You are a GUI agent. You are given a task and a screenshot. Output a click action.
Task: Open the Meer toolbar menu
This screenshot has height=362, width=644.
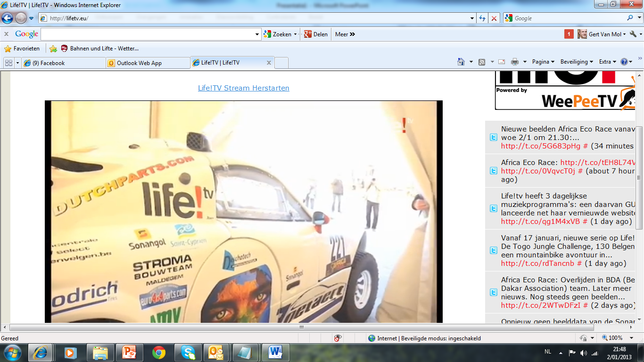[345, 34]
